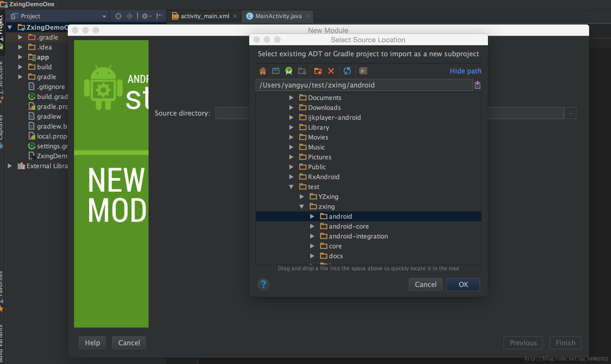Image resolution: width=611 pixels, height=364 pixels.
Task: Select the android-integration folder
Action: click(x=358, y=236)
